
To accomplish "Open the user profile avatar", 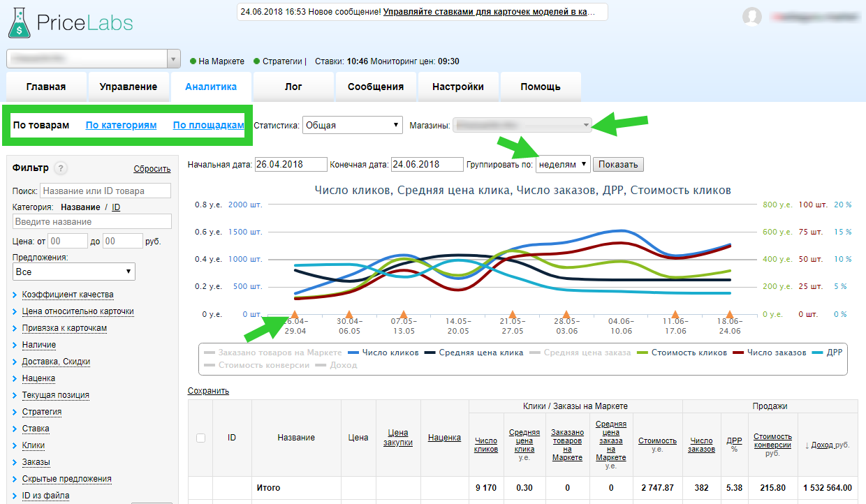I will (752, 17).
